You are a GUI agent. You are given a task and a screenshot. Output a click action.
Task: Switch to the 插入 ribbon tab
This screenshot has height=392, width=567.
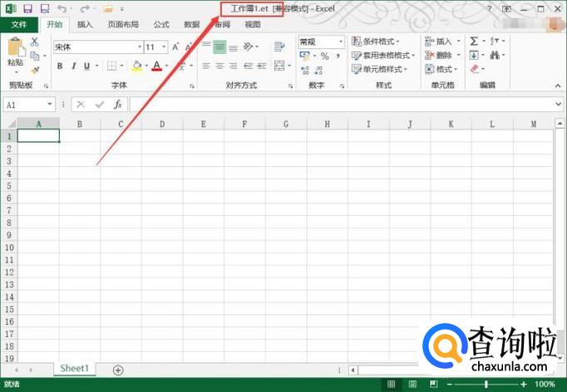(85, 24)
